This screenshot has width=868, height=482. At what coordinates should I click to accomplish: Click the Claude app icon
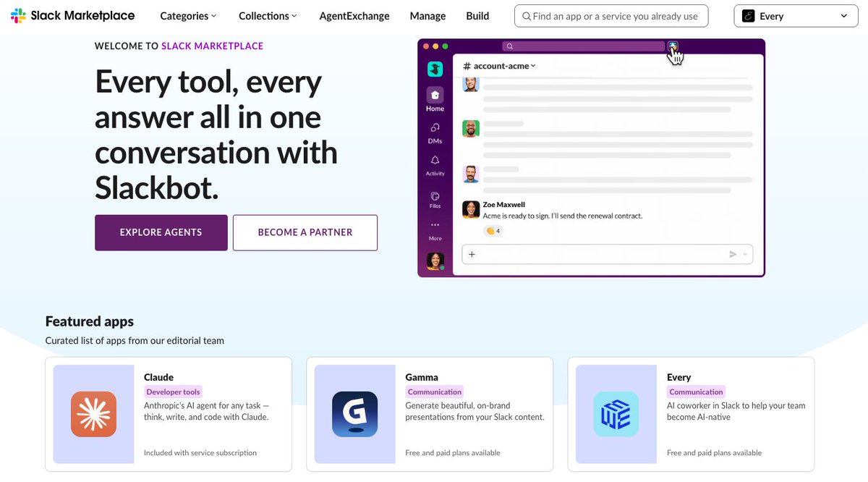tap(94, 414)
